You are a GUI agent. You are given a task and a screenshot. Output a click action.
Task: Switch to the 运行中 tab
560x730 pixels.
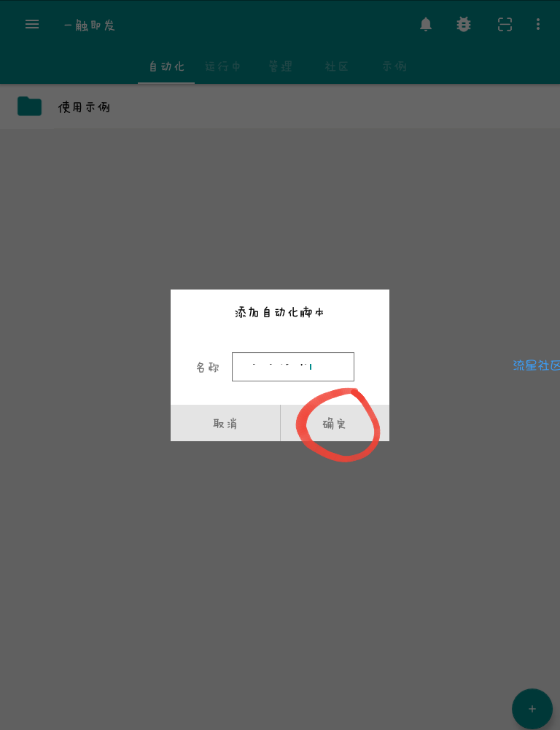click(x=223, y=66)
